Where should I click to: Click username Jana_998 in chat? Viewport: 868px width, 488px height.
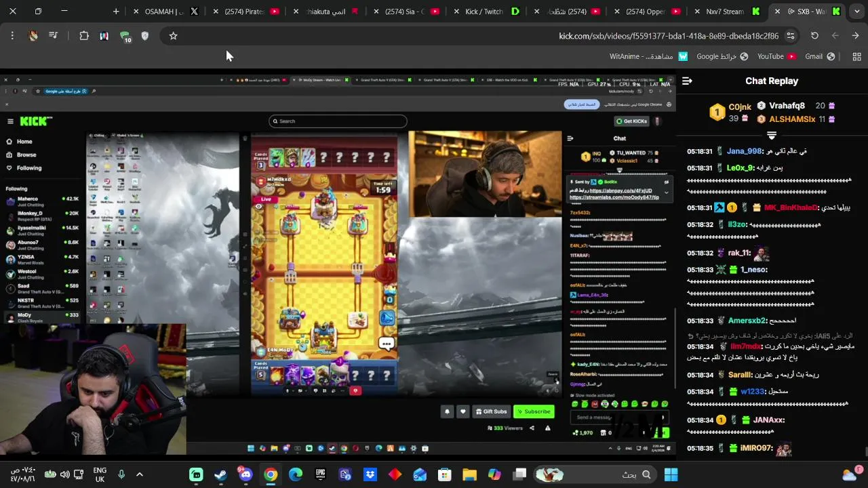tap(745, 151)
